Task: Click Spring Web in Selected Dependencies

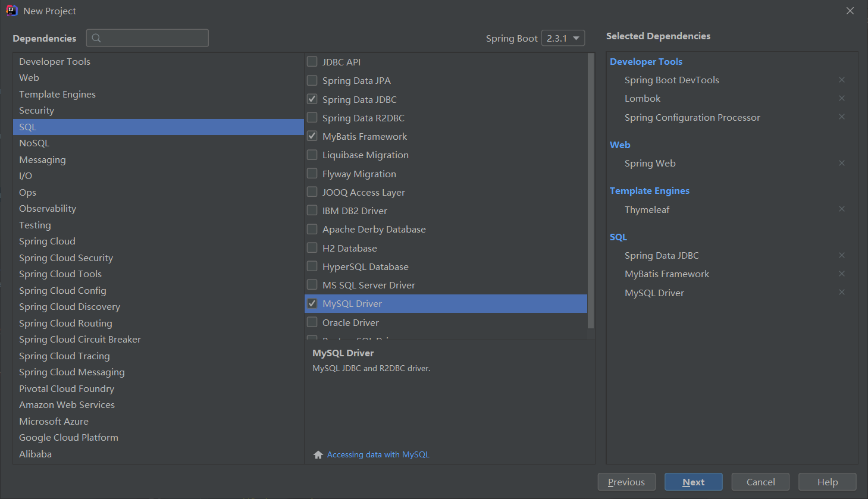Action: tap(650, 163)
